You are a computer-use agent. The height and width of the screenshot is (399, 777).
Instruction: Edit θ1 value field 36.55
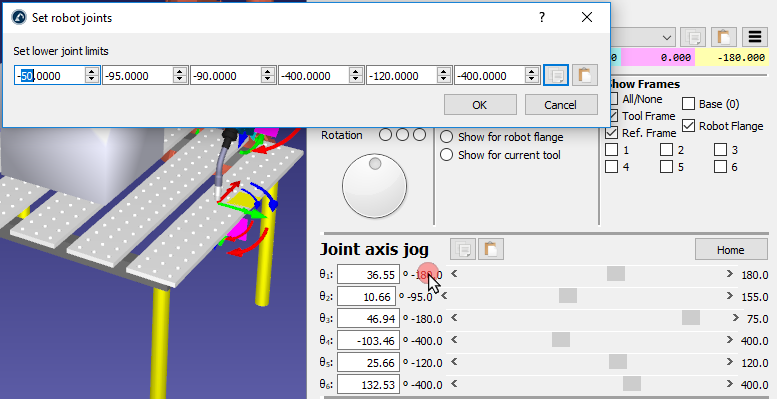click(x=368, y=274)
